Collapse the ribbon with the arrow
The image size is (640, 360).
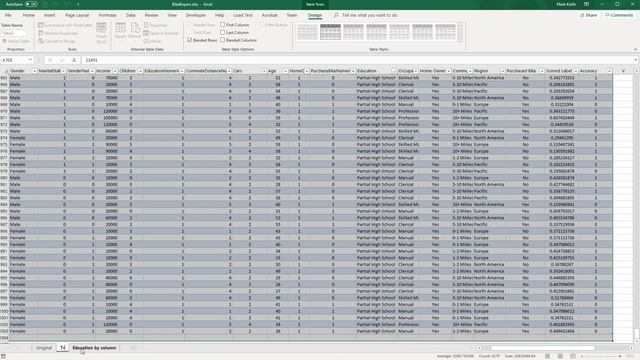coord(635,49)
